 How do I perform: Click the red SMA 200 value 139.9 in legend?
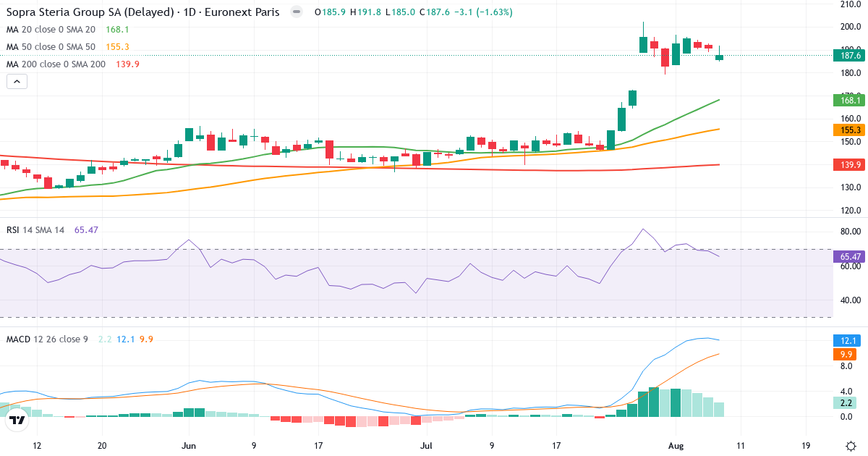click(x=127, y=64)
